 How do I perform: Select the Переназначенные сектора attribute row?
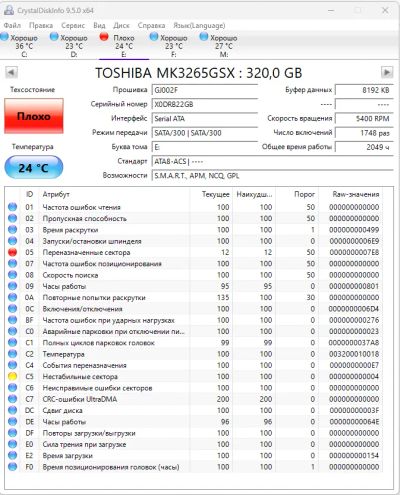click(x=194, y=252)
